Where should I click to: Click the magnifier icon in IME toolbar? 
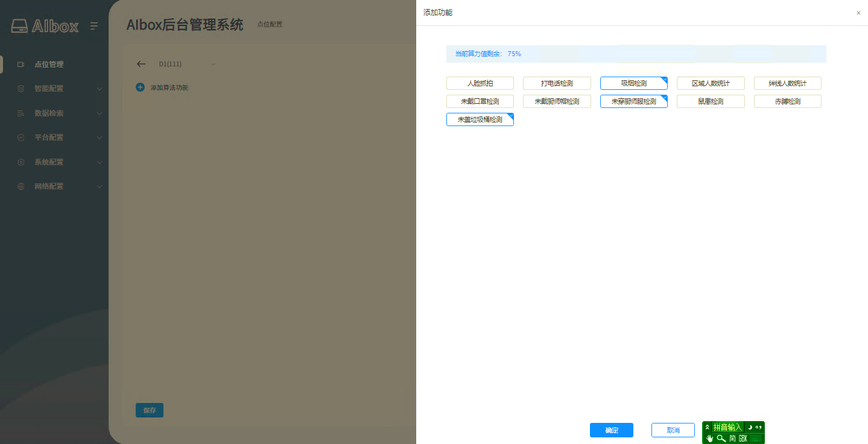721,438
